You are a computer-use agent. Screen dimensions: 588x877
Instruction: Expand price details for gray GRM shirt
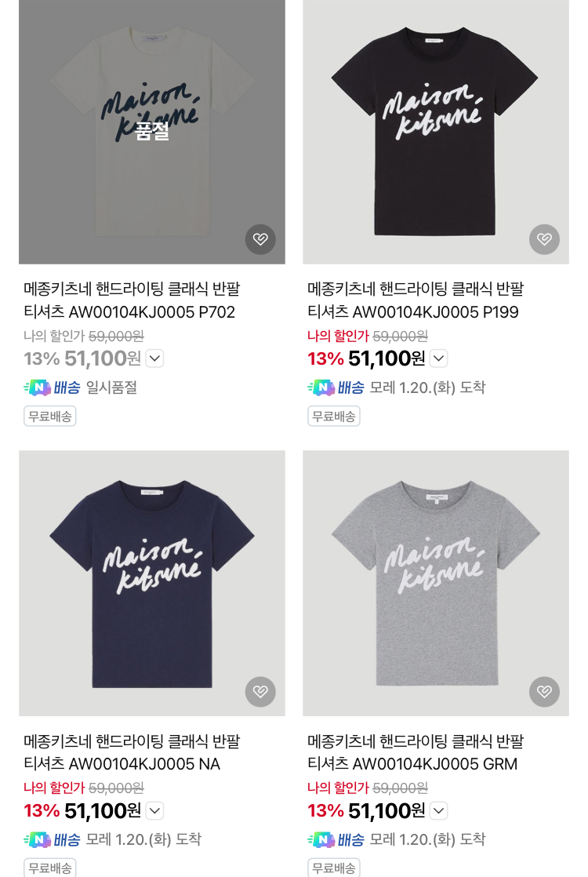(x=438, y=810)
